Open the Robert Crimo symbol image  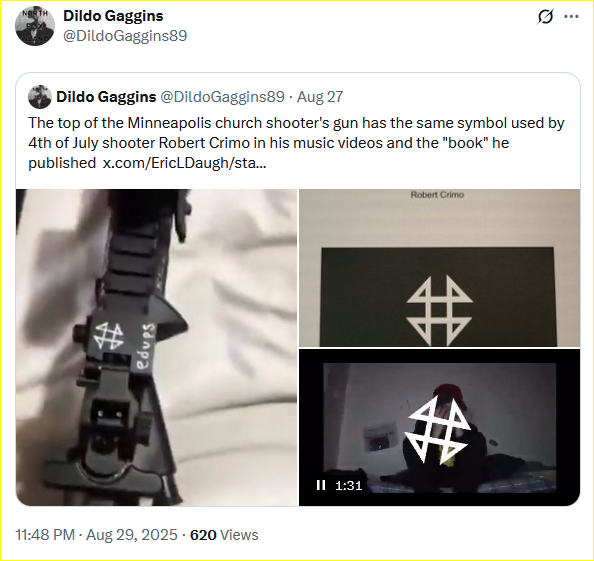(x=439, y=268)
